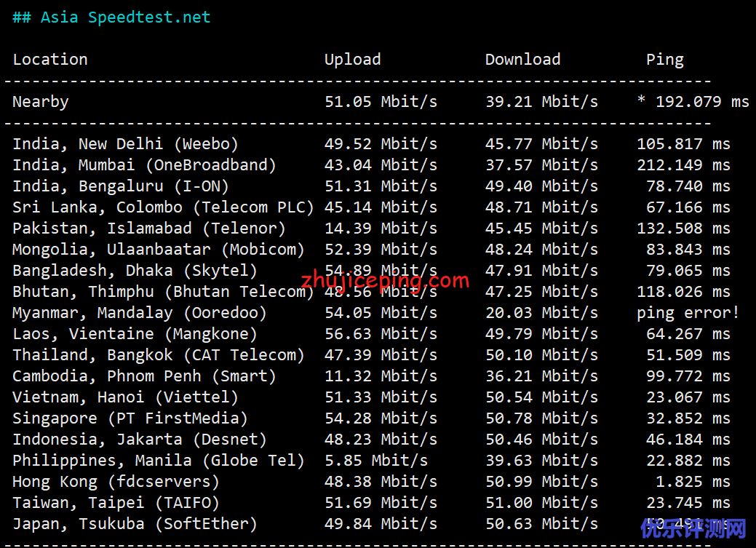This screenshot has height=548, width=756.
Task: Click 'Philippines, Manila (Globe Tel)' row
Action: pos(371,461)
